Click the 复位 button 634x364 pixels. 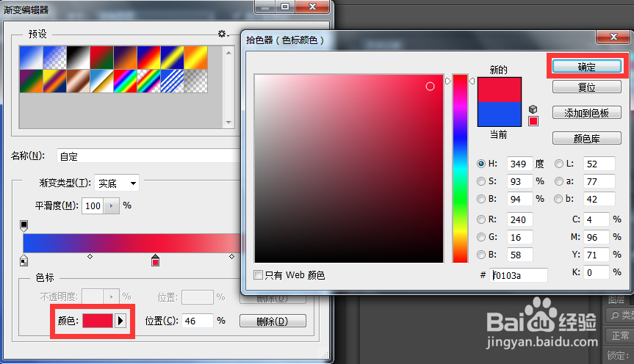click(x=587, y=87)
